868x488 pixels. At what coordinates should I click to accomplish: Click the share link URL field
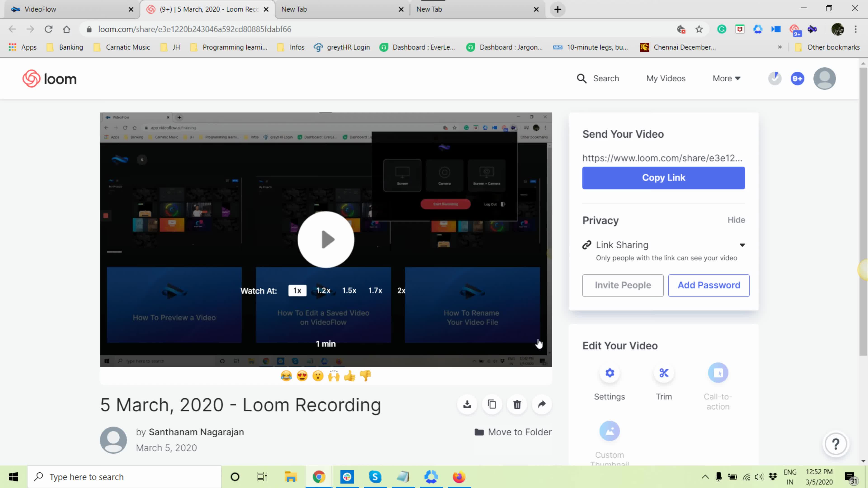662,158
